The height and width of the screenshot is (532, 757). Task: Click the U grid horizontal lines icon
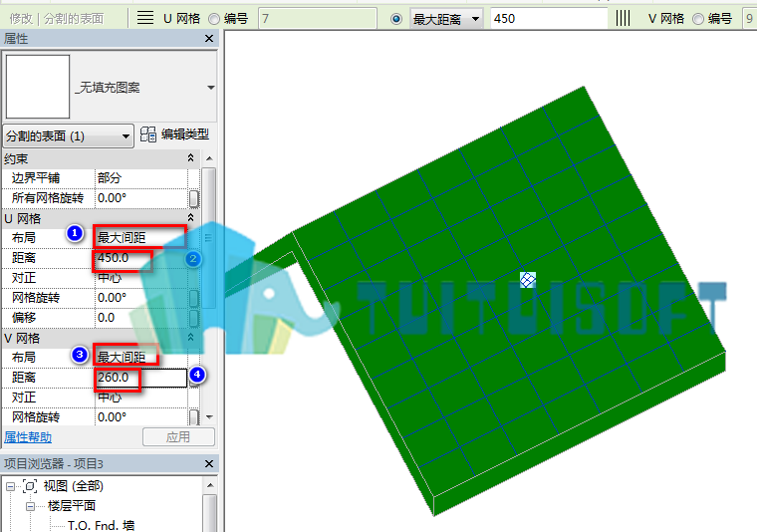pyautogui.click(x=145, y=18)
